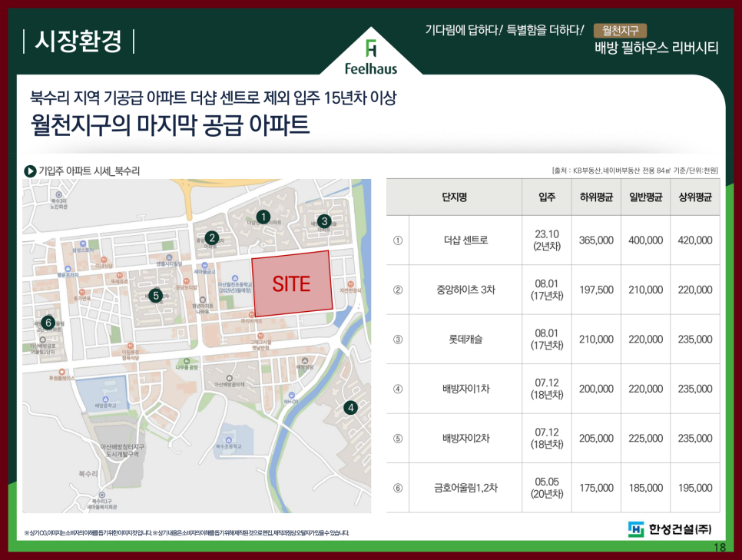Screen dimensions: 742x560
Task: Click the 420,000 value cell
Action: 695,240
